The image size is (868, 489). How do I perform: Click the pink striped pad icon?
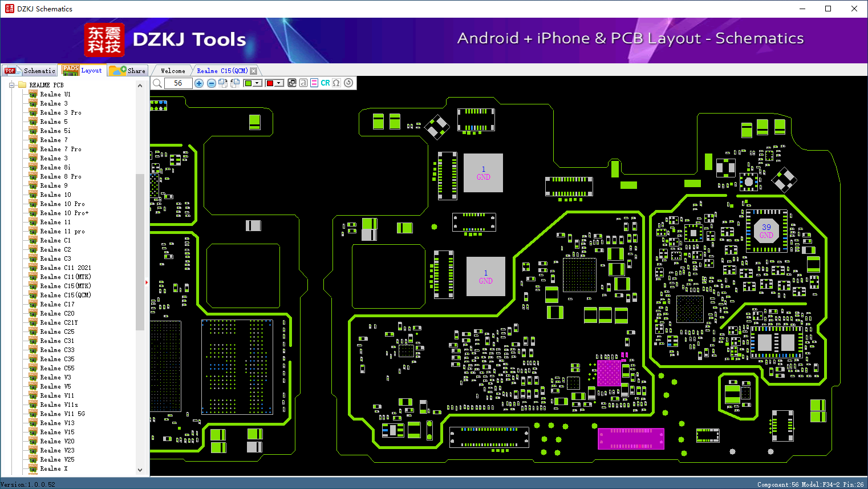point(314,83)
